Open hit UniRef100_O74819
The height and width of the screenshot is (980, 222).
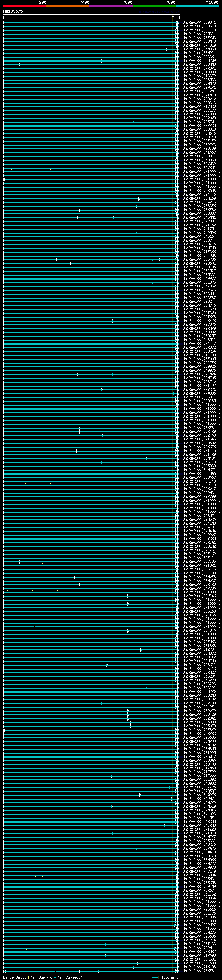(199, 45)
